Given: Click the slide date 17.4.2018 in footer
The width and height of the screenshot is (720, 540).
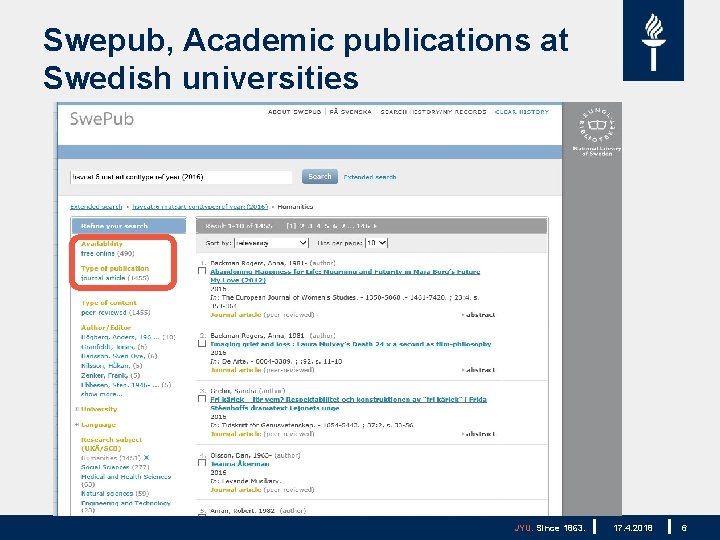Looking at the screenshot, I should tap(632, 528).
